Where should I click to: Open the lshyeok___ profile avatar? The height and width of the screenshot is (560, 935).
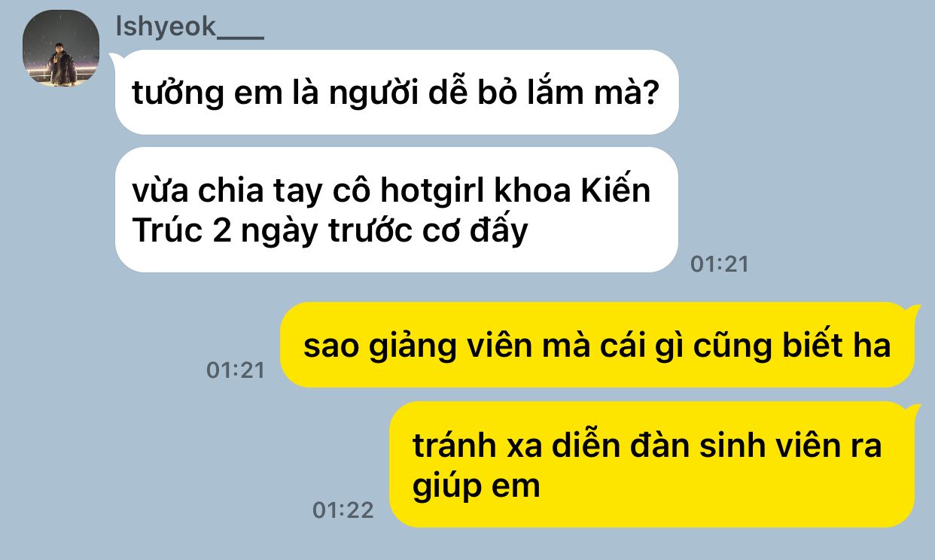pos(61,48)
